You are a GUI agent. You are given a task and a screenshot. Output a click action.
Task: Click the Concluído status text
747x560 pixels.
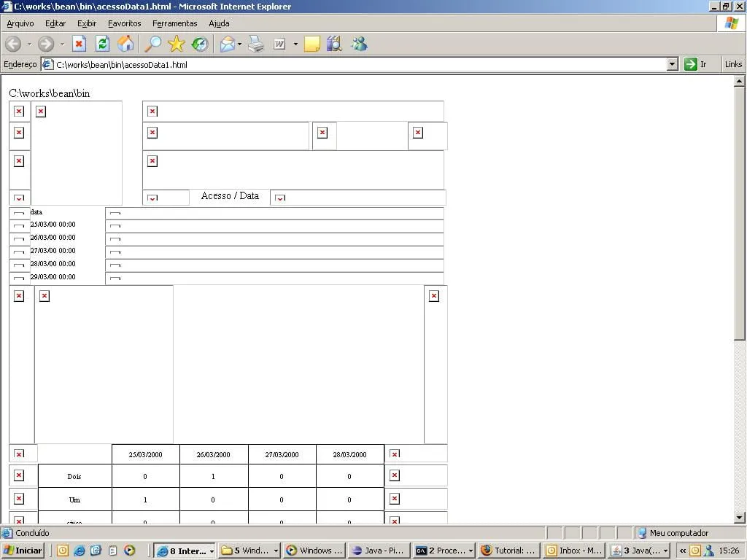pyautogui.click(x=32, y=533)
